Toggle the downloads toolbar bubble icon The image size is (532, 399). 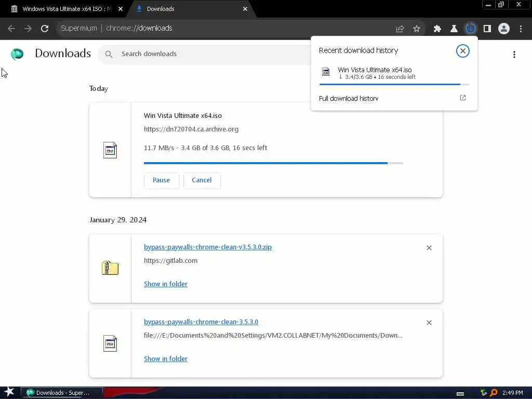[471, 29]
